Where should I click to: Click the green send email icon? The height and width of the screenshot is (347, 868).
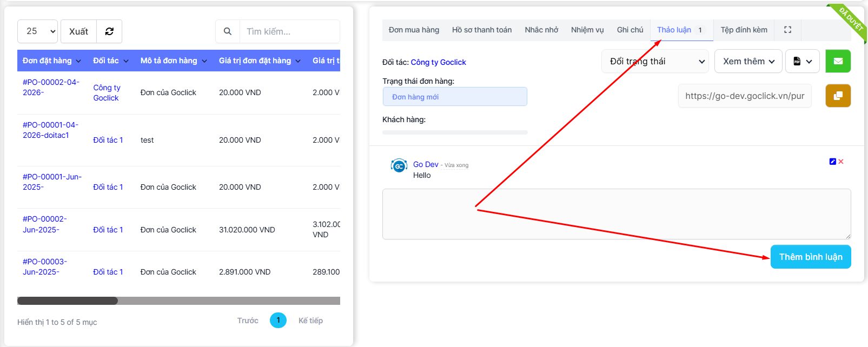tap(838, 61)
